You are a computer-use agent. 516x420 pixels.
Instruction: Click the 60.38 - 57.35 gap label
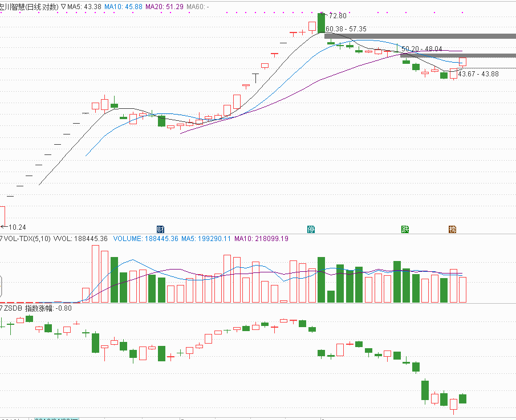tap(346, 29)
